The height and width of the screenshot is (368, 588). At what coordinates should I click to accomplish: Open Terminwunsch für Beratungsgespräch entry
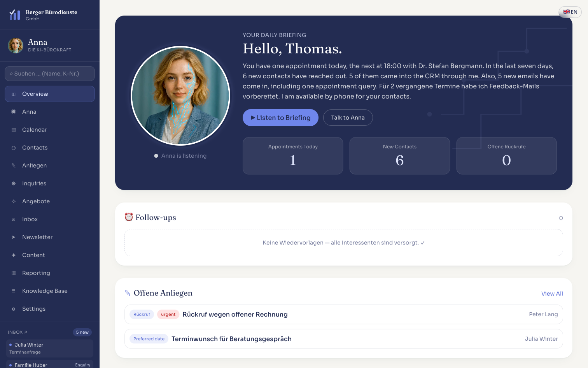coord(344,339)
